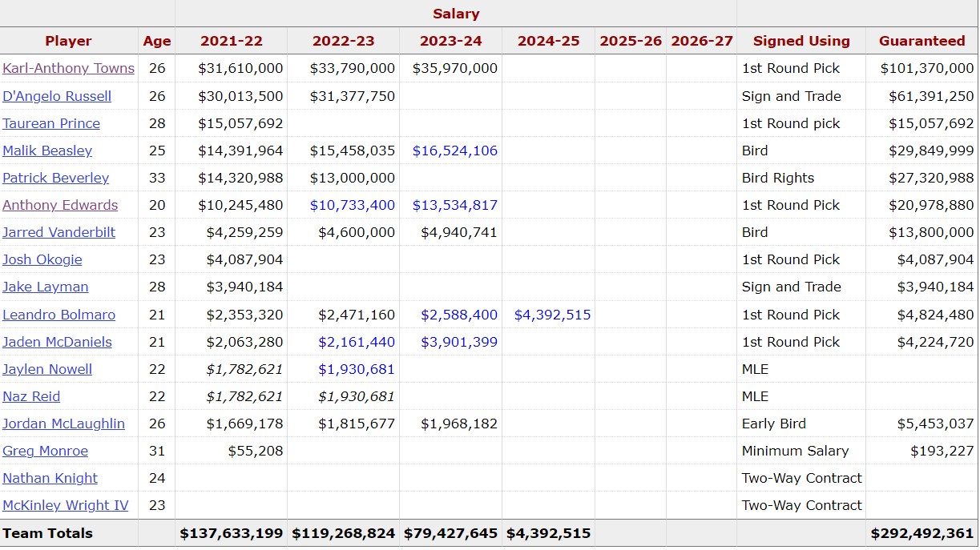Open Nathan Knight player page

click(x=50, y=478)
